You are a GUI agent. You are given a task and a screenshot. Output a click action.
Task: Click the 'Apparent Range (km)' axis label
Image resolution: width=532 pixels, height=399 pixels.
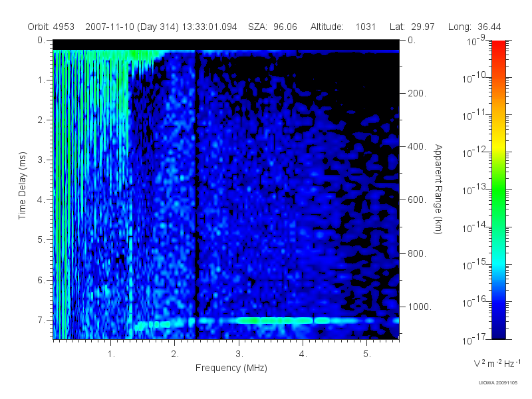[x=438, y=189]
